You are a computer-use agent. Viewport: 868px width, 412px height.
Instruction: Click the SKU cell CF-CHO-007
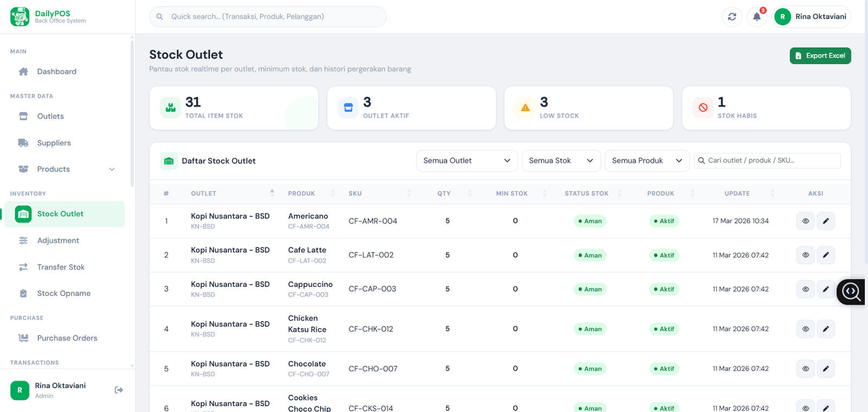pos(373,369)
